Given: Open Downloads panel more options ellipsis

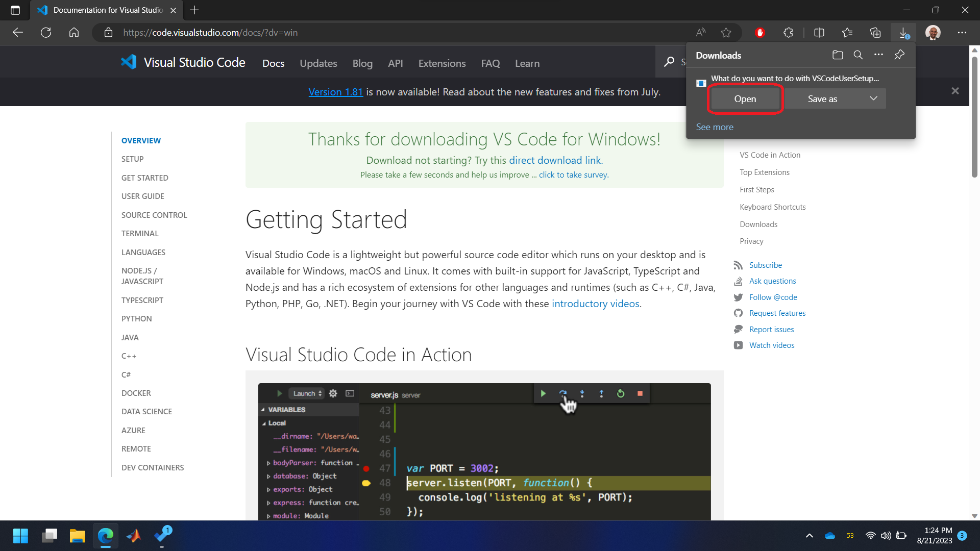Looking at the screenshot, I should coord(878,55).
